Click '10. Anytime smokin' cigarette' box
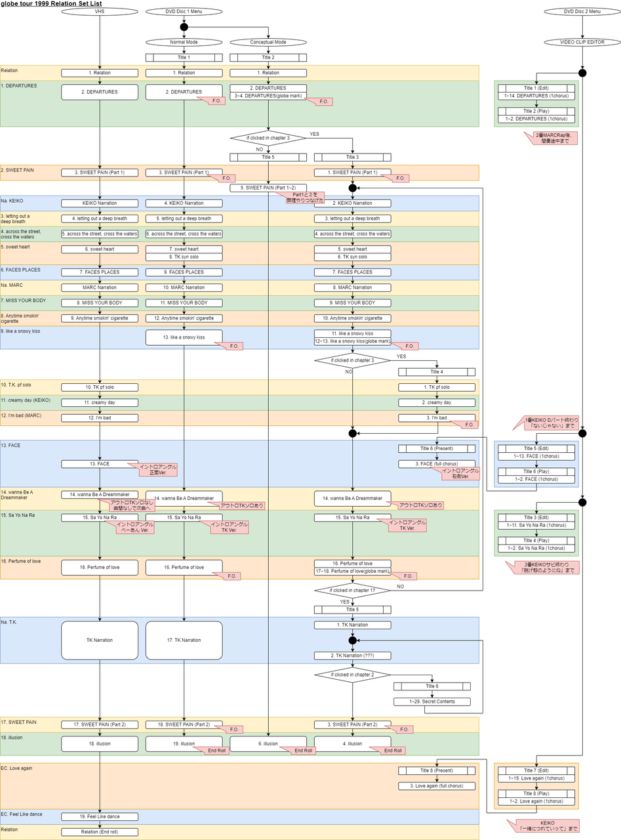 coord(353,318)
